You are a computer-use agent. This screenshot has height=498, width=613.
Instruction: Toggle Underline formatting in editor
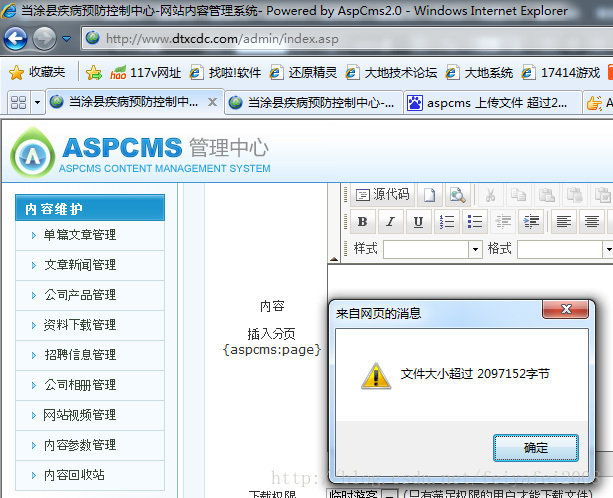[x=418, y=222]
